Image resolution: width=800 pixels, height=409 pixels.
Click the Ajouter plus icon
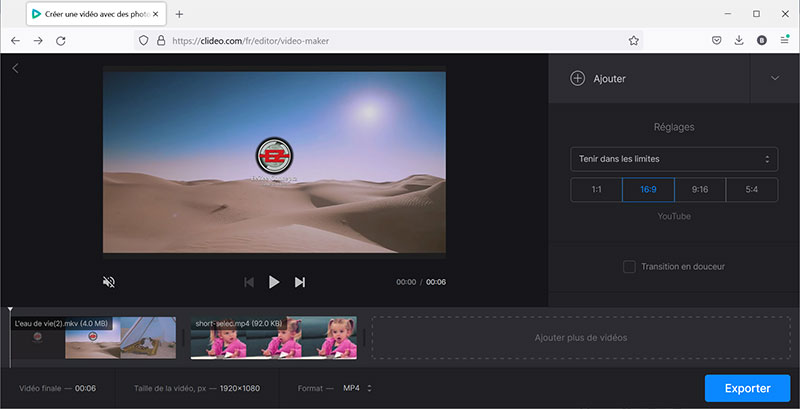tap(578, 79)
